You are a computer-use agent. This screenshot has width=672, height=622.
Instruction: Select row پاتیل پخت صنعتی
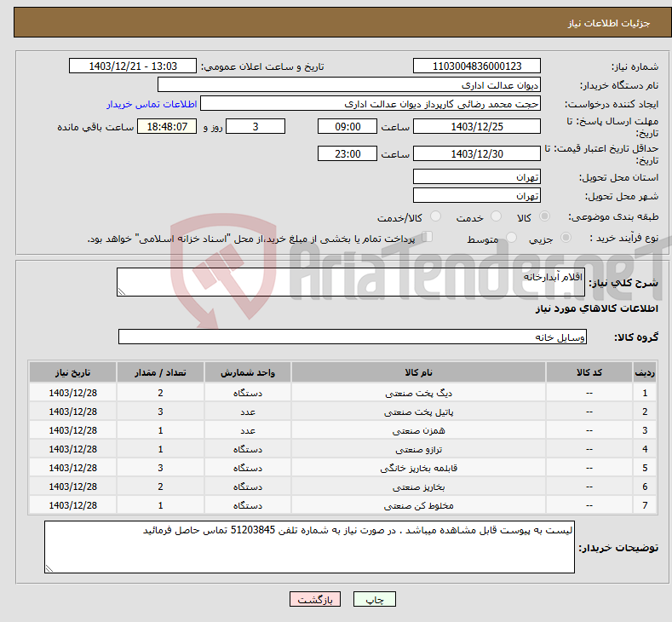(x=342, y=412)
